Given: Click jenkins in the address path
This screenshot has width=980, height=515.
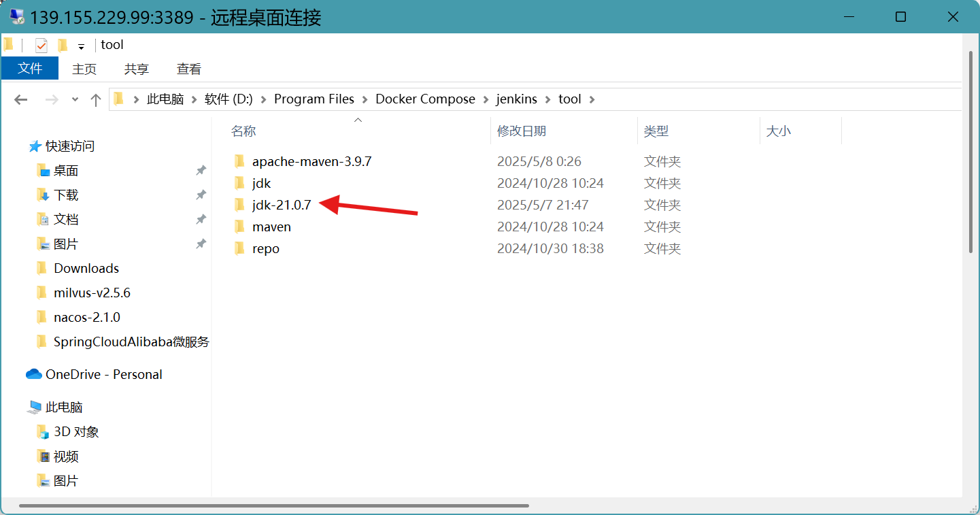Looking at the screenshot, I should tap(516, 99).
